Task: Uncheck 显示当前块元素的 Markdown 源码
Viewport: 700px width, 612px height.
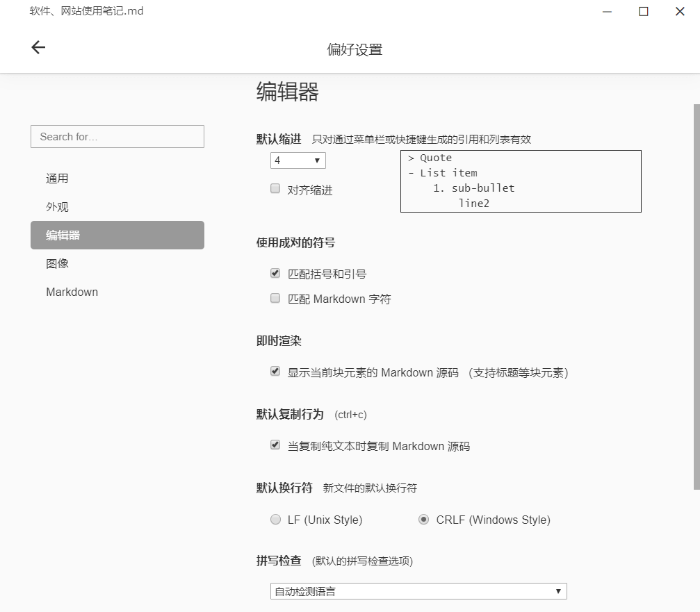Action: 275,372
